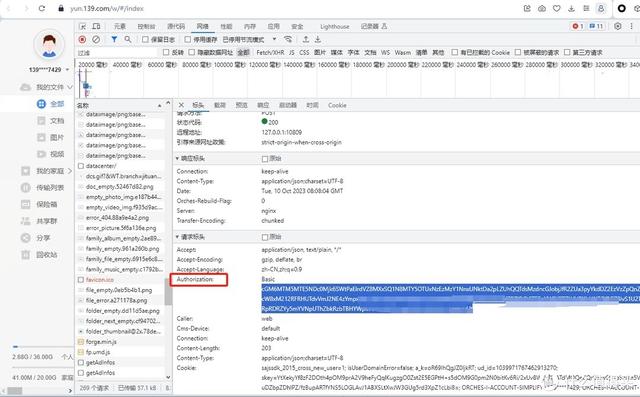The image size is (640, 397).
Task: Open account dropdown next to 139****7429
Action: coord(67,70)
